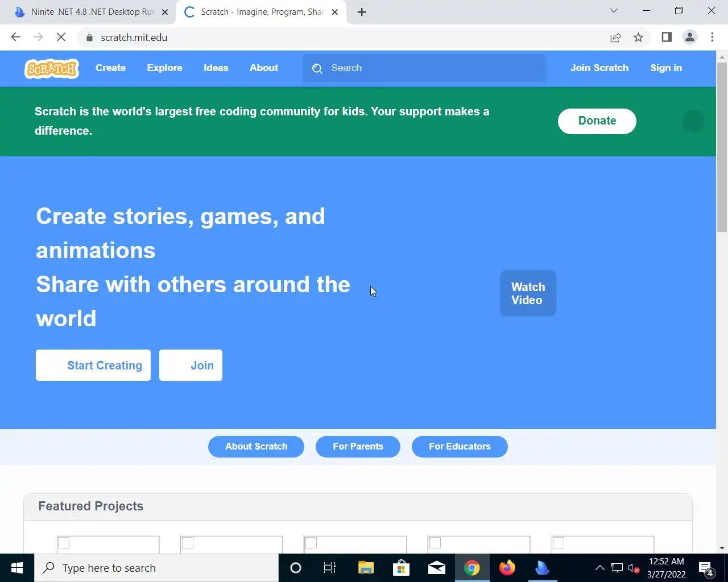Click Chrome icon in taskbar
728x582 pixels.
(x=471, y=568)
